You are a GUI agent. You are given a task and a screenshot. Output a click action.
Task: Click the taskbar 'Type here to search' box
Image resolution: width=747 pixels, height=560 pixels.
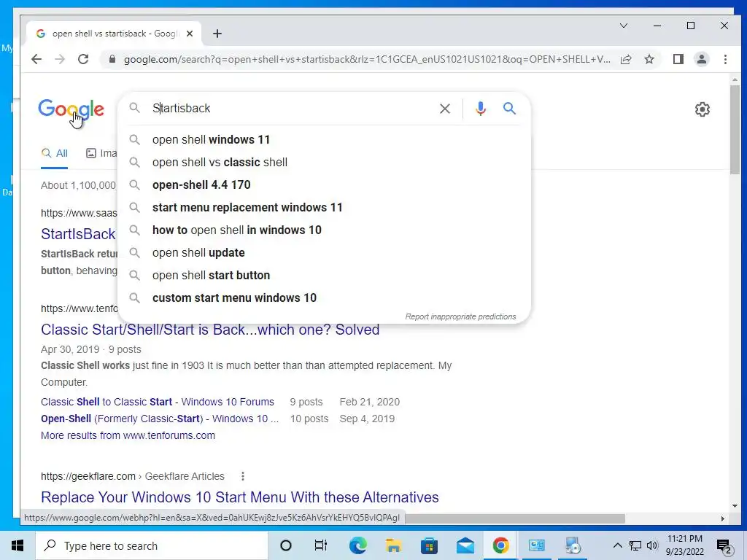point(152,545)
